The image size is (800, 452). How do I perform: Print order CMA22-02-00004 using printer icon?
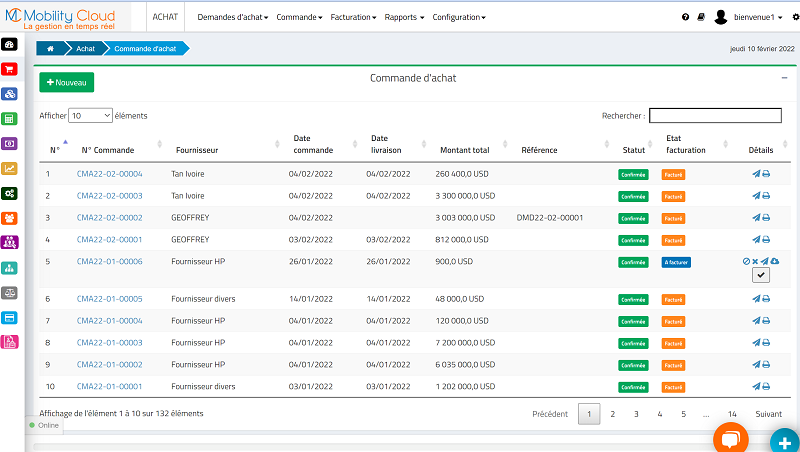(767, 174)
